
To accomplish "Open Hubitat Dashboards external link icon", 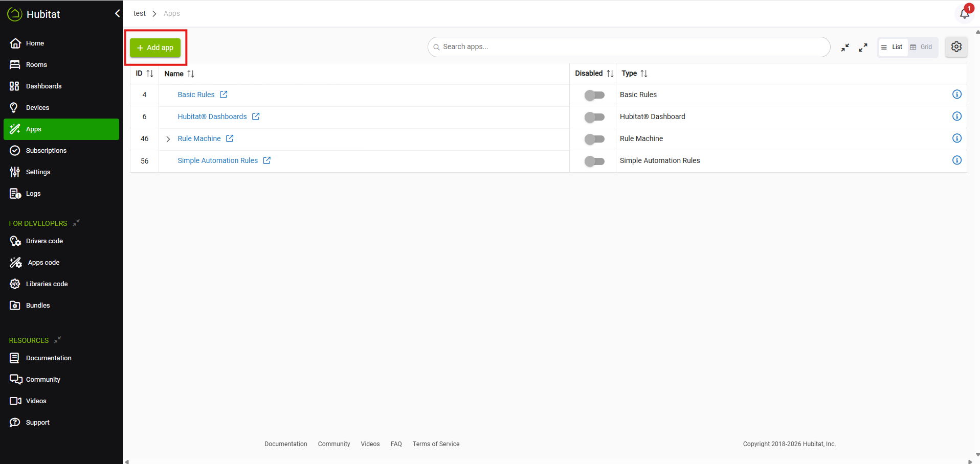I will pyautogui.click(x=256, y=117).
